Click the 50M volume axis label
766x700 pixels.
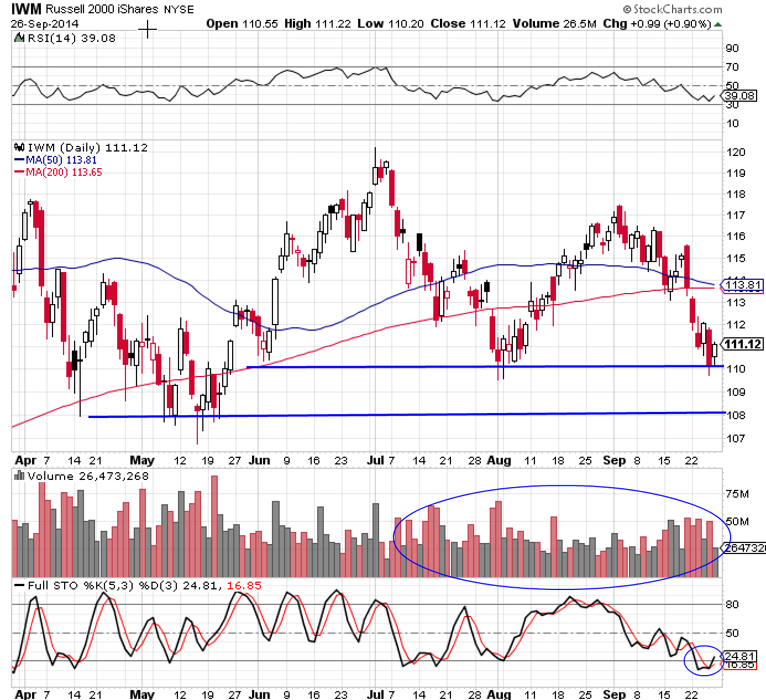(x=737, y=521)
